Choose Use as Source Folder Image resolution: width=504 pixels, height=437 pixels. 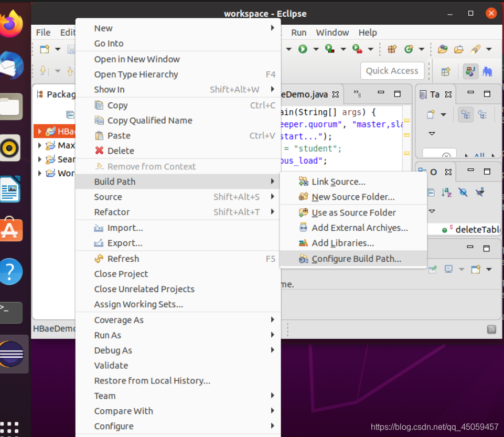[353, 212]
